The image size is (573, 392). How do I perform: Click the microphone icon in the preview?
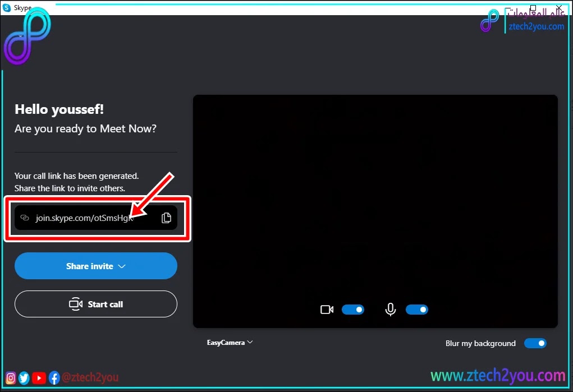(390, 310)
